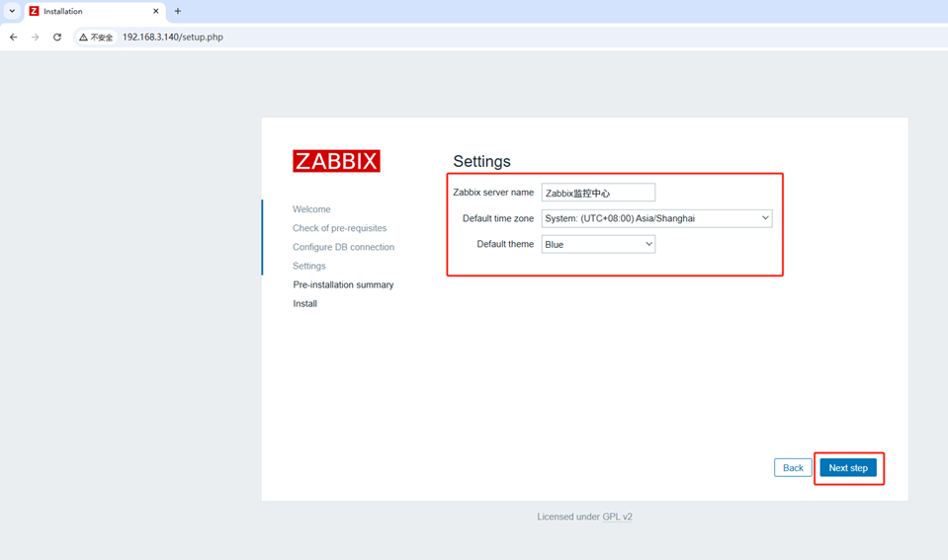948x560 pixels.
Task: Click the browser back arrow
Action: pos(13,37)
